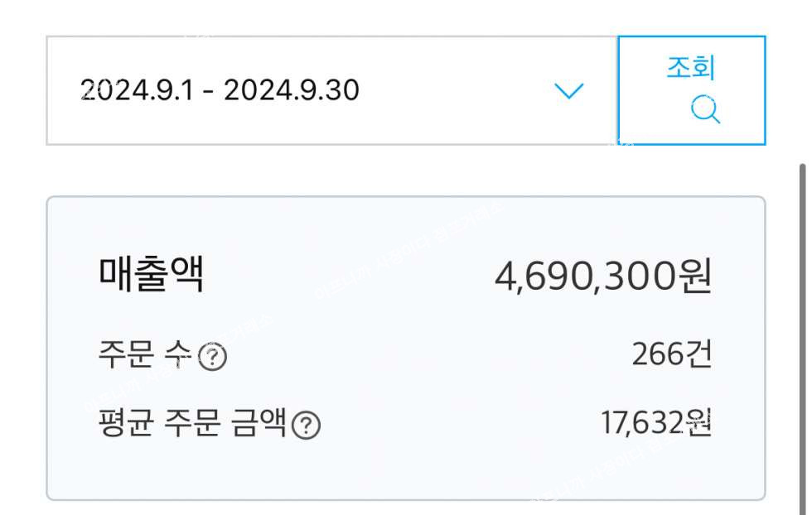Expand the date range chevron arrow
The width and height of the screenshot is (812, 515).
click(x=568, y=90)
